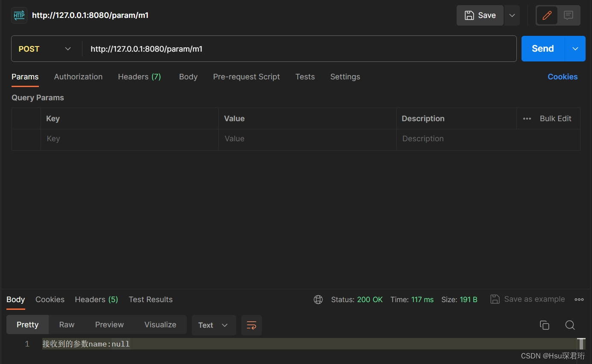Expand the Send button options arrow
This screenshot has height=364, width=592.
pyautogui.click(x=575, y=49)
